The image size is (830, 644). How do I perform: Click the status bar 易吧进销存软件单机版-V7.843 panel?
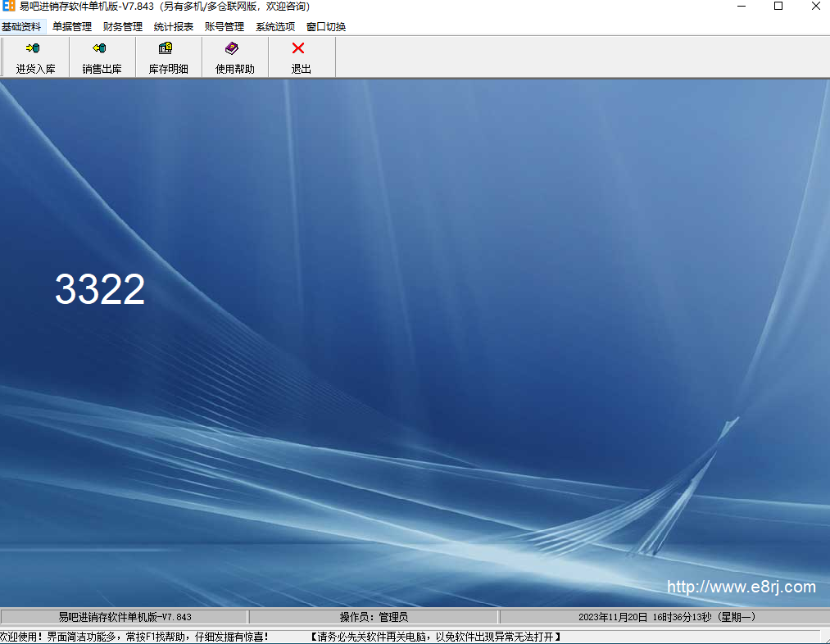coord(125,617)
